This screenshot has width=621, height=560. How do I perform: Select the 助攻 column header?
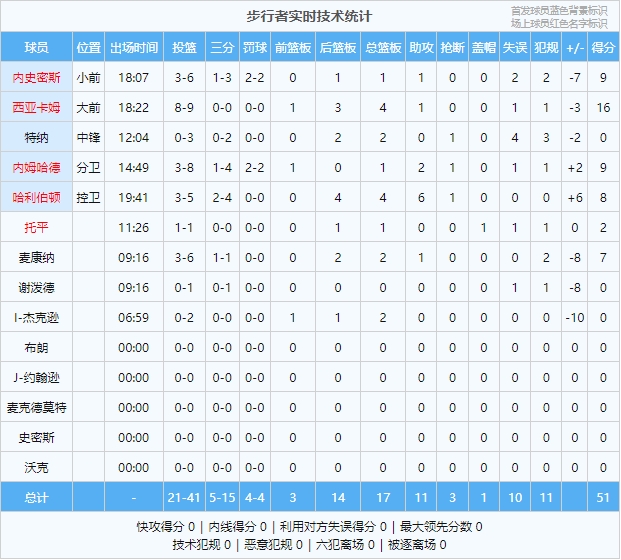421,47
